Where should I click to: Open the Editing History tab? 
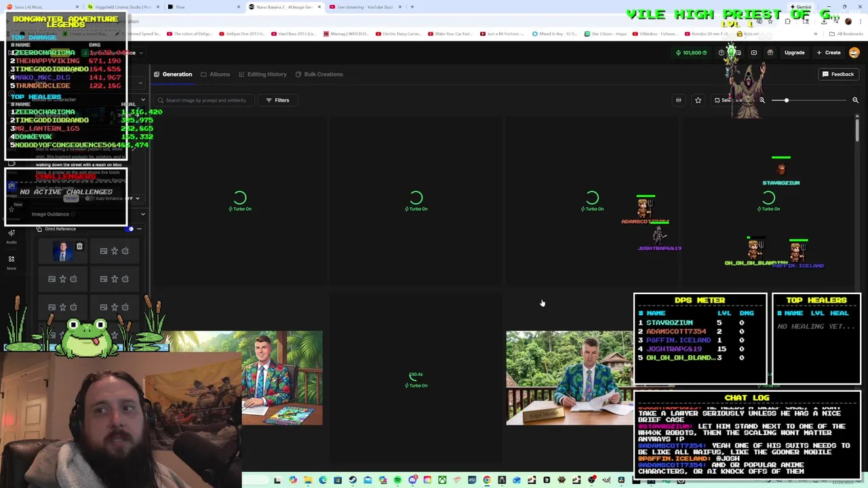(x=262, y=75)
